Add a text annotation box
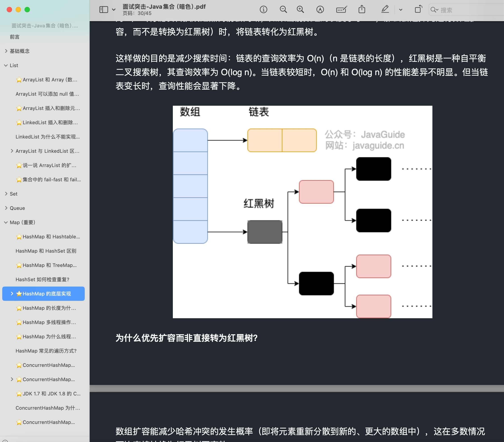504x442 pixels. pos(341,9)
